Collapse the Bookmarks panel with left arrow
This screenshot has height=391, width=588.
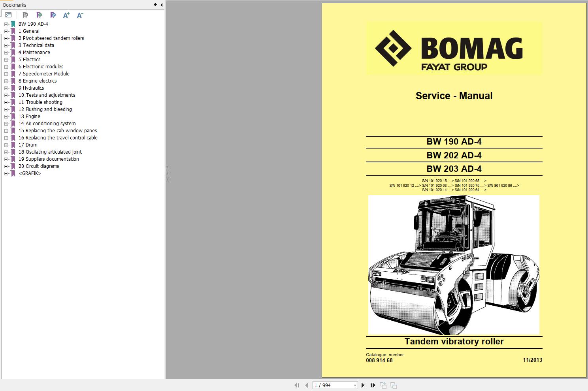161,5
